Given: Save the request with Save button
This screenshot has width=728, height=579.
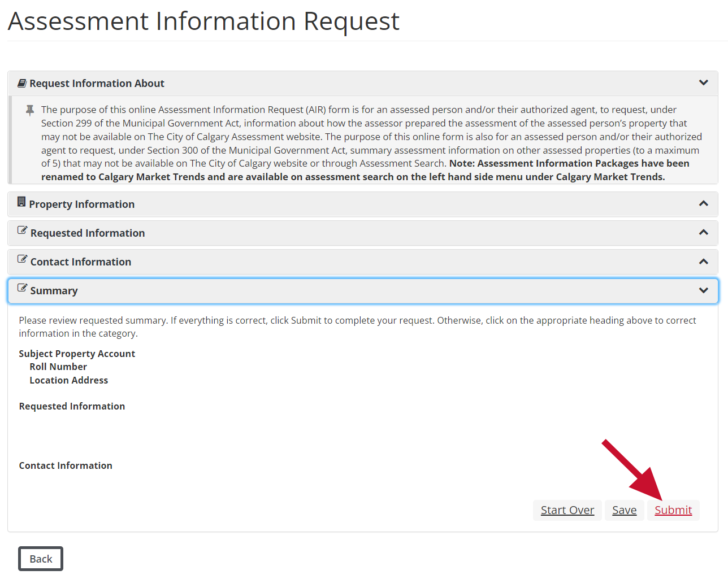Looking at the screenshot, I should click(x=625, y=510).
